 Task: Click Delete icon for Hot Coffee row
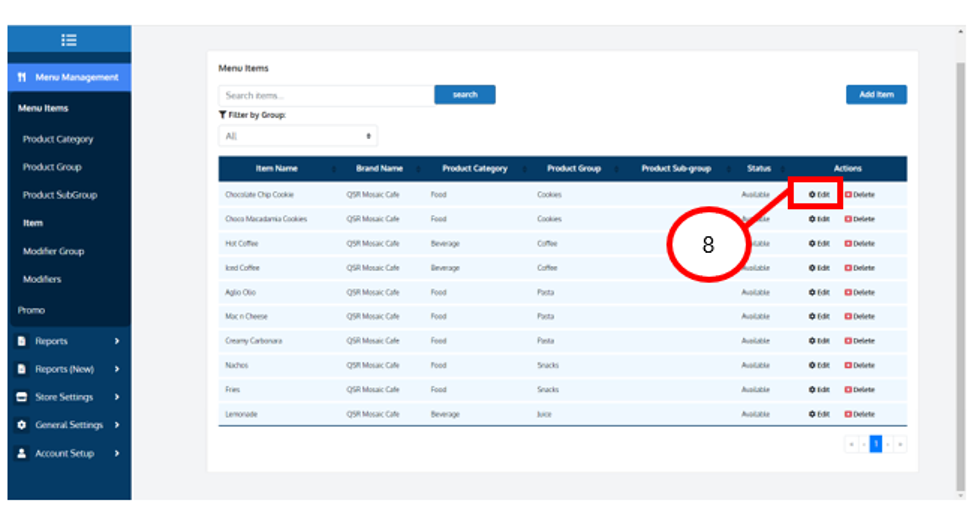click(x=848, y=243)
